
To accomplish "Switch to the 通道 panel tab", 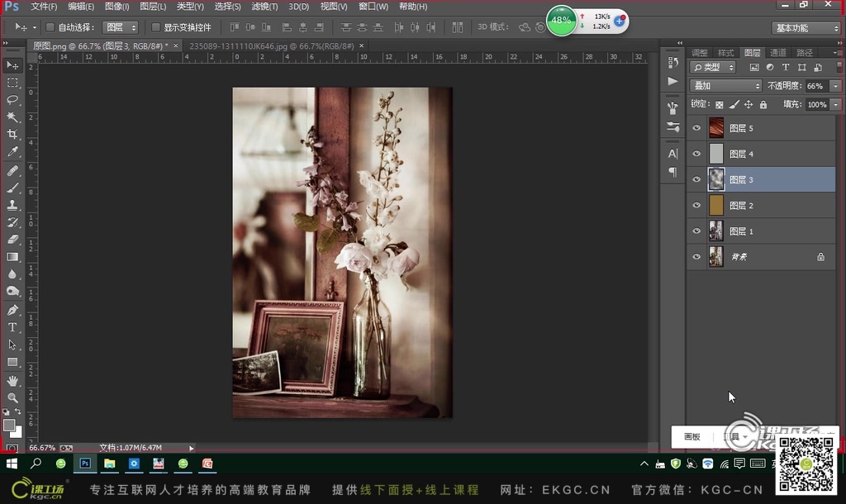I will [x=777, y=52].
